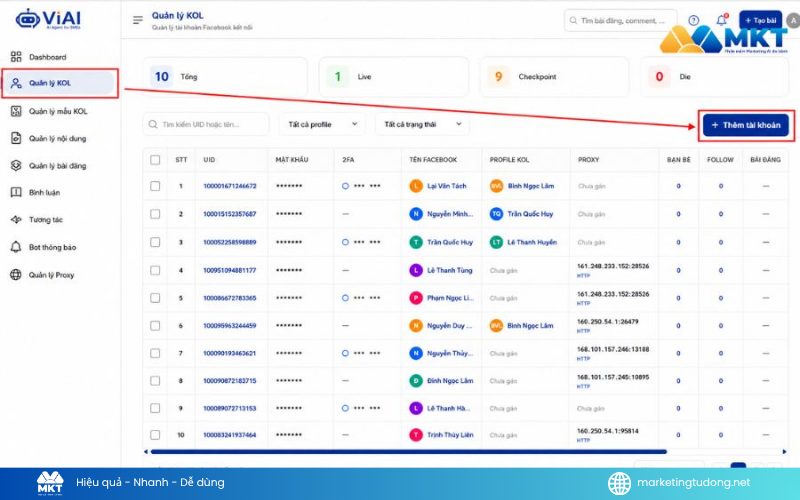
Task: Click the 2FA reveal icon for row 1
Action: pos(345,186)
